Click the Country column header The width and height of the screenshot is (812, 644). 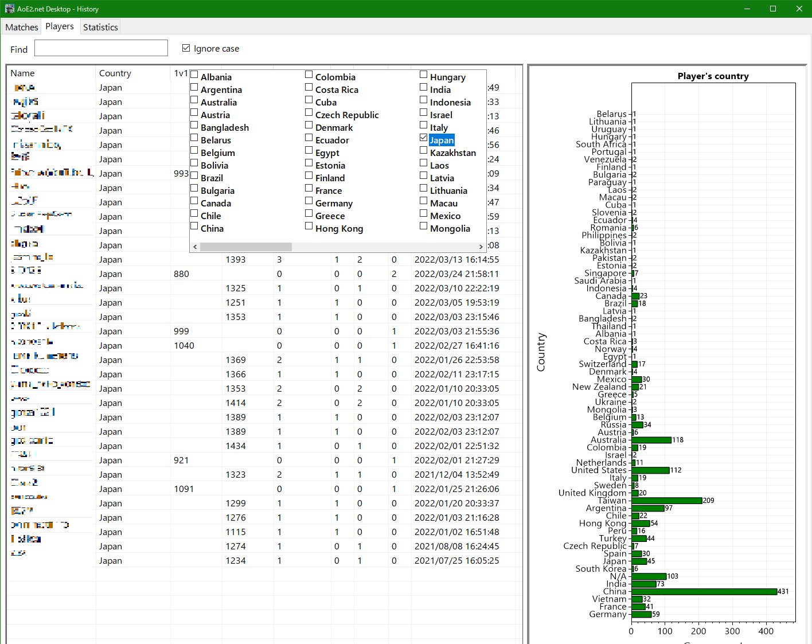click(x=115, y=73)
